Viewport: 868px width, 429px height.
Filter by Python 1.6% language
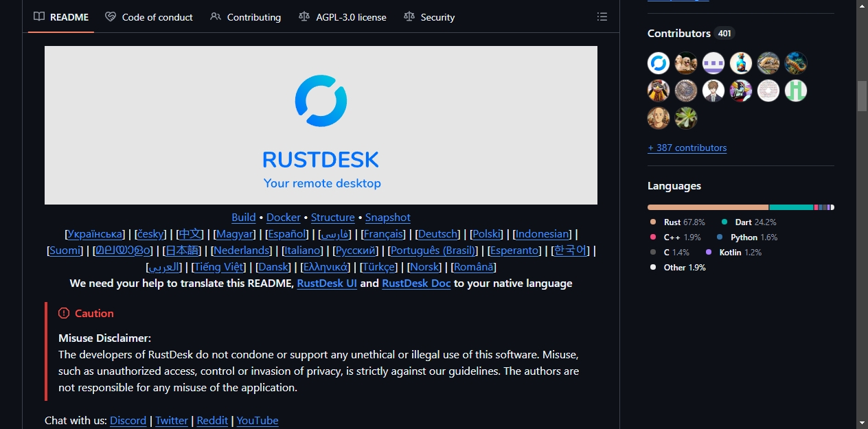[747, 237]
